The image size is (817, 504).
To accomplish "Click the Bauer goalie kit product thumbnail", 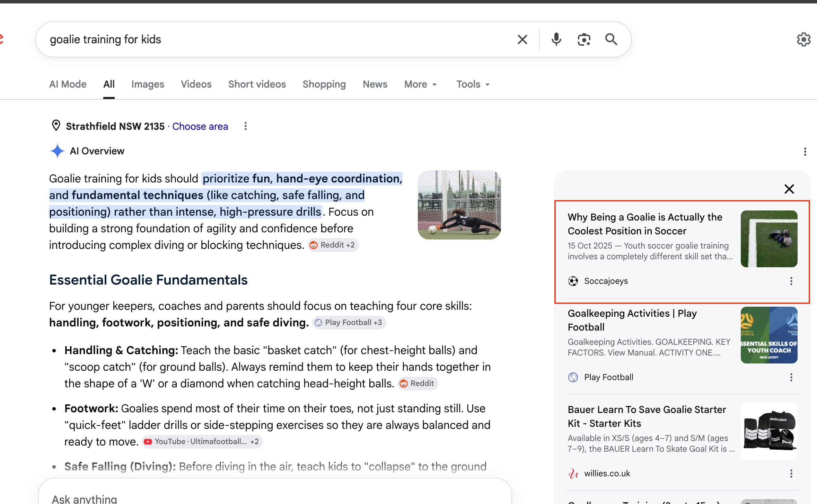I will [x=769, y=431].
